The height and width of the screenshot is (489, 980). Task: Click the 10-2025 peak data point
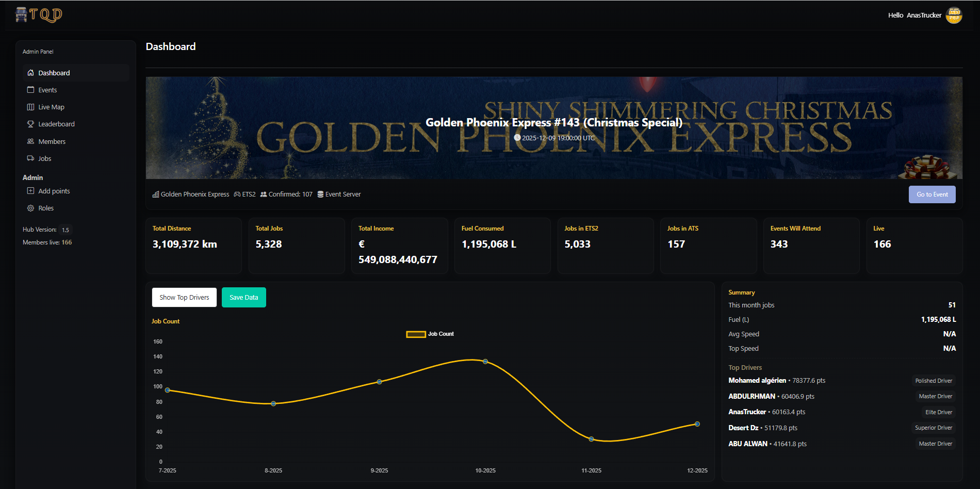(x=485, y=362)
